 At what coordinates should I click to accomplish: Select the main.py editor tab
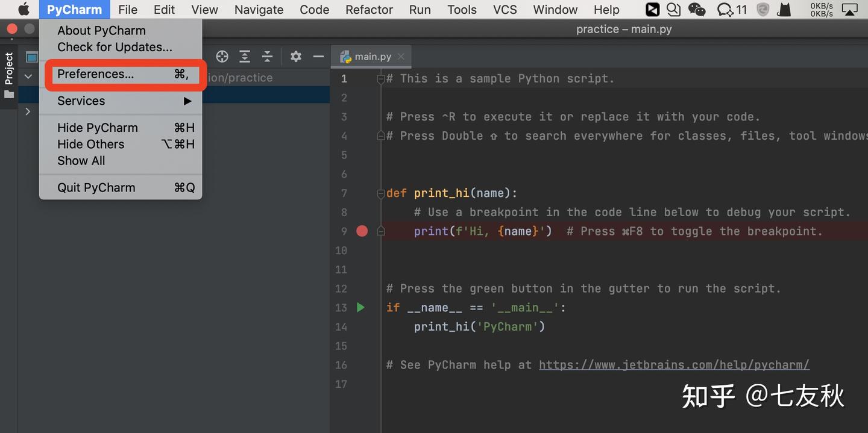pyautogui.click(x=366, y=57)
